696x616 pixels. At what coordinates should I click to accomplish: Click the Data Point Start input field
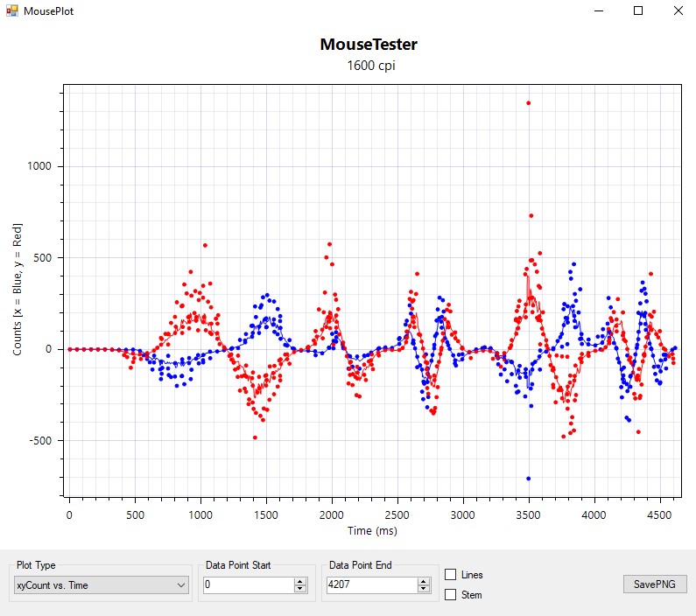click(x=248, y=585)
